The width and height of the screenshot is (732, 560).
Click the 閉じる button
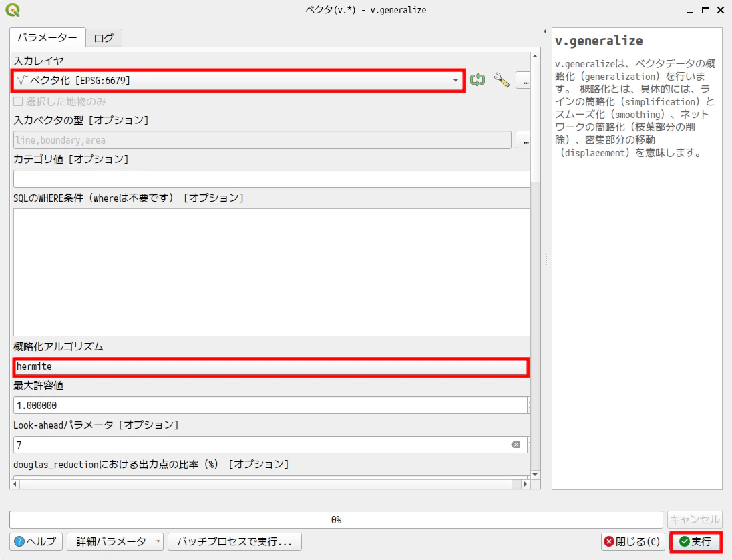[632, 541]
